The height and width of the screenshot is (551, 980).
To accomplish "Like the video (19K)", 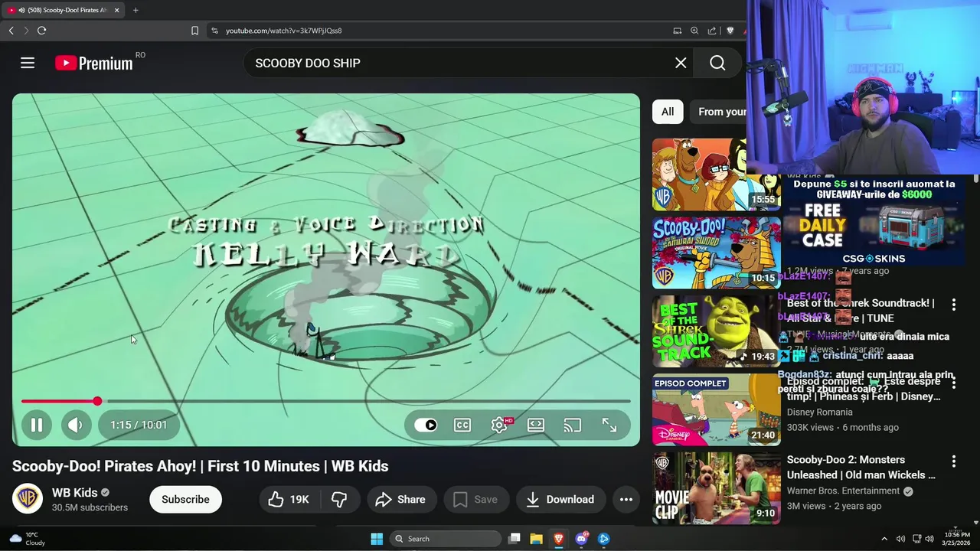I will click(x=289, y=499).
